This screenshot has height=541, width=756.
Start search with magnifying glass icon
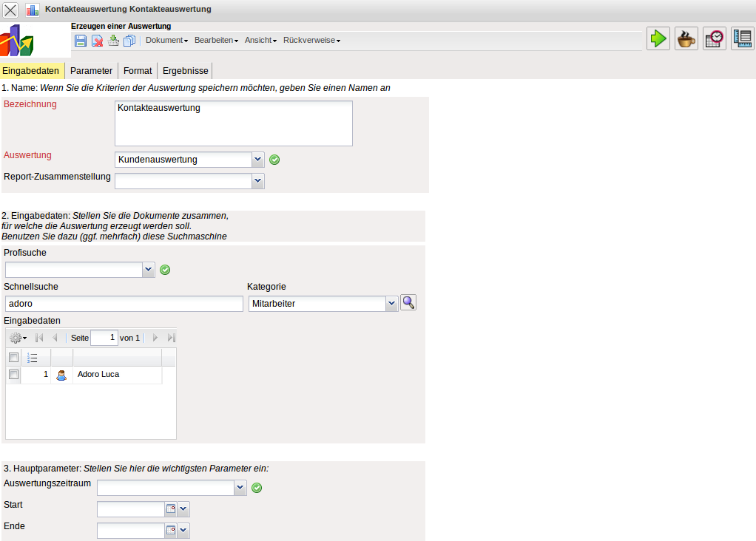(408, 302)
